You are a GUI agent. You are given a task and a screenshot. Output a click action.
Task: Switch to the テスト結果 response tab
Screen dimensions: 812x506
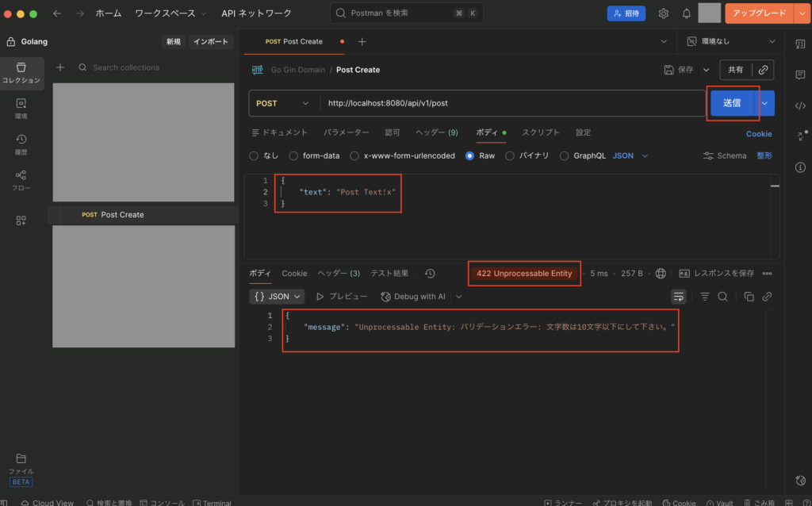coord(389,274)
